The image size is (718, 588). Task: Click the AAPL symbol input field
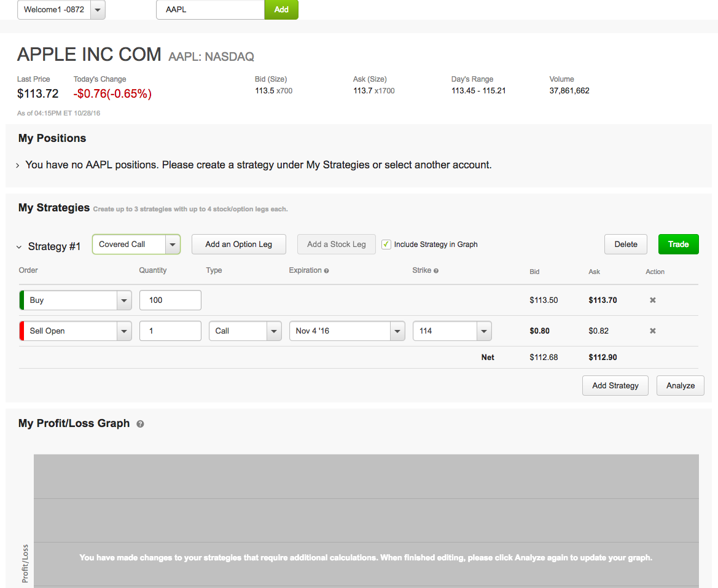pyautogui.click(x=210, y=10)
